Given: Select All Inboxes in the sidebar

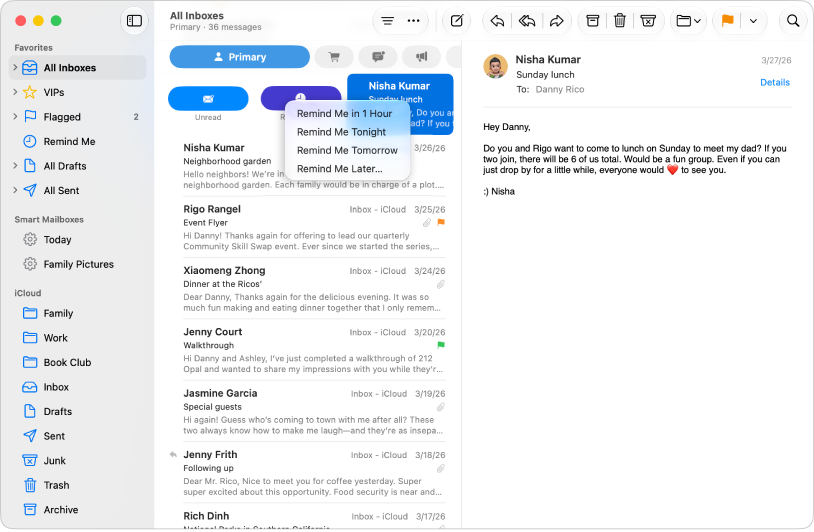Looking at the screenshot, I should click(78, 67).
